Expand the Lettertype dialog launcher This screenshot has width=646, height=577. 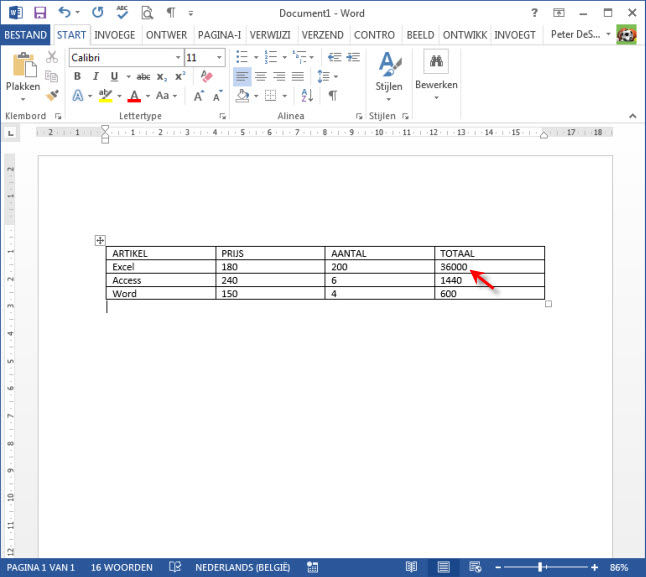222,116
